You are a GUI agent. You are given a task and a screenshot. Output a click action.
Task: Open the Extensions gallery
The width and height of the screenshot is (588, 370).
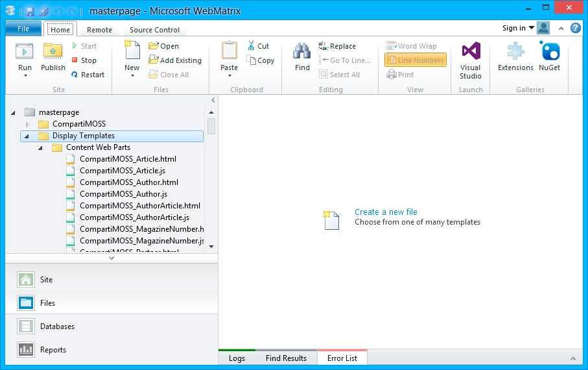coord(515,56)
